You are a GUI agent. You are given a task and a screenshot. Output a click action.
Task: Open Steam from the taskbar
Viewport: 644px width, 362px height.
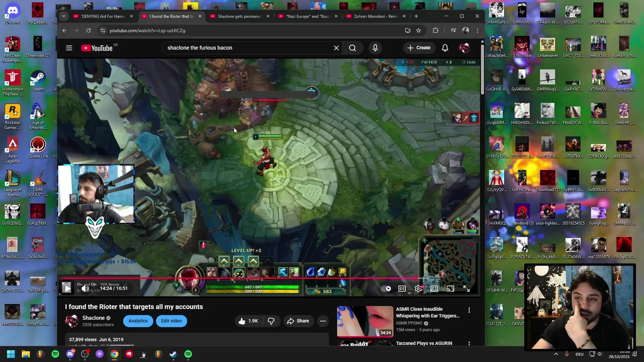click(173, 354)
